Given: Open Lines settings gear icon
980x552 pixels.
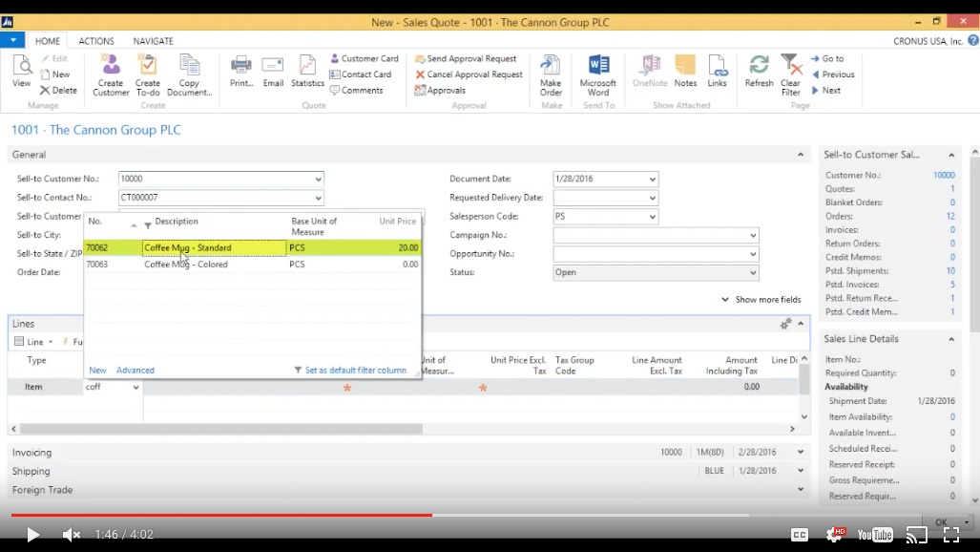Looking at the screenshot, I should 785,324.
